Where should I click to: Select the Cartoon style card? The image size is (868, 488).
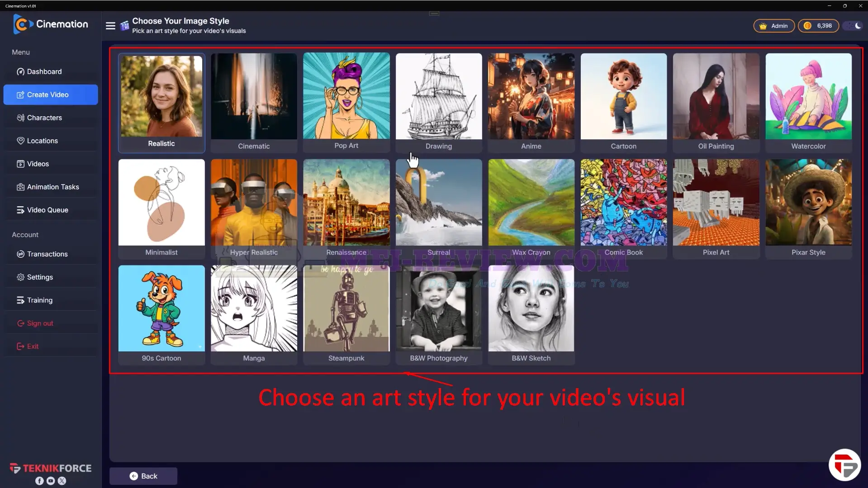point(624,103)
